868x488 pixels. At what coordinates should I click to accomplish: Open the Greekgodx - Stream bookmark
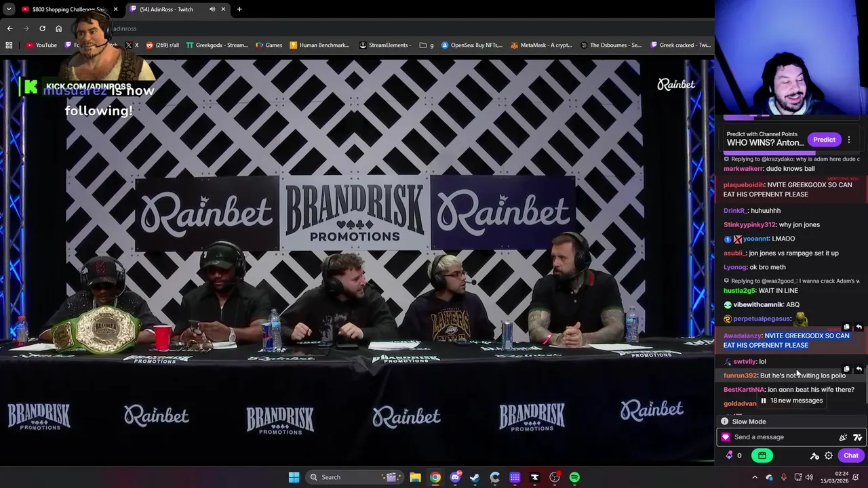click(216, 45)
